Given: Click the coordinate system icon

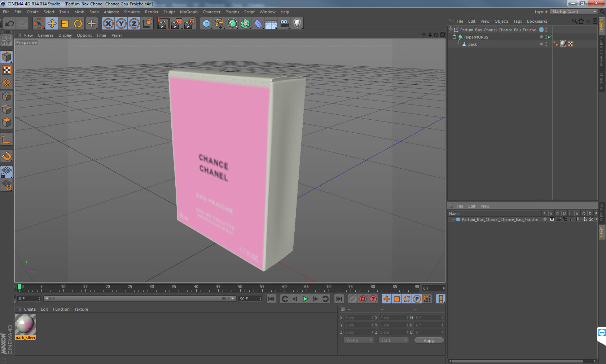Looking at the screenshot, I should [x=147, y=24].
